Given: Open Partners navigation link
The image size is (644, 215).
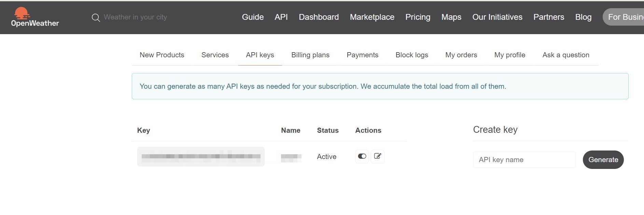Looking at the screenshot, I should point(549,17).
